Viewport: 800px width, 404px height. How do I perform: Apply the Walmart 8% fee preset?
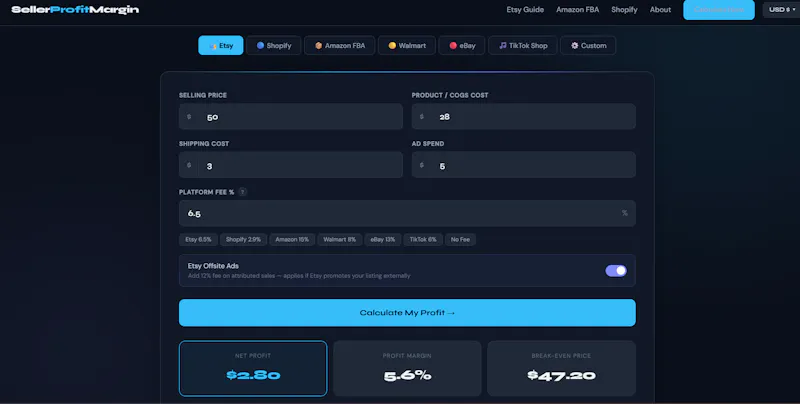[340, 239]
